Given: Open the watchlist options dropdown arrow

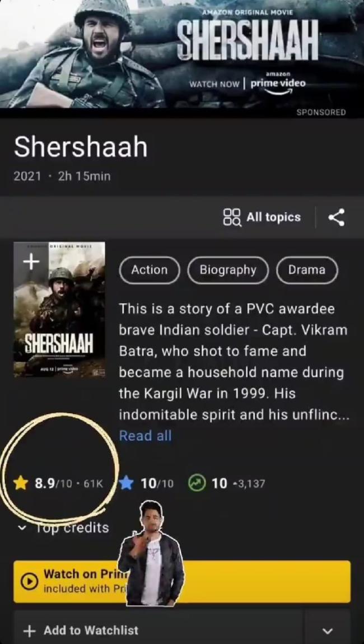Looking at the screenshot, I should point(327,631).
